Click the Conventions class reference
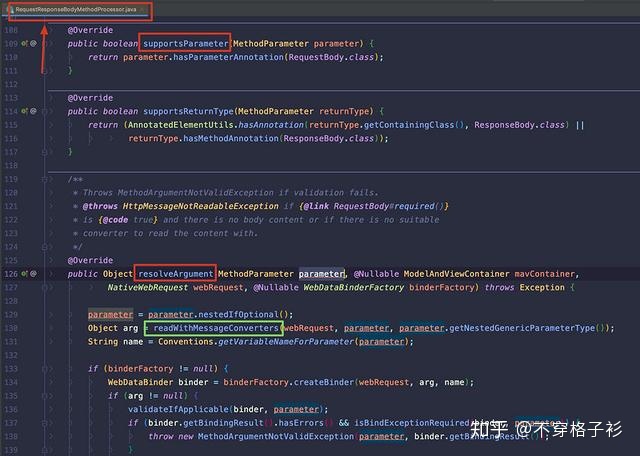This screenshot has width=640, height=456. [x=186, y=342]
